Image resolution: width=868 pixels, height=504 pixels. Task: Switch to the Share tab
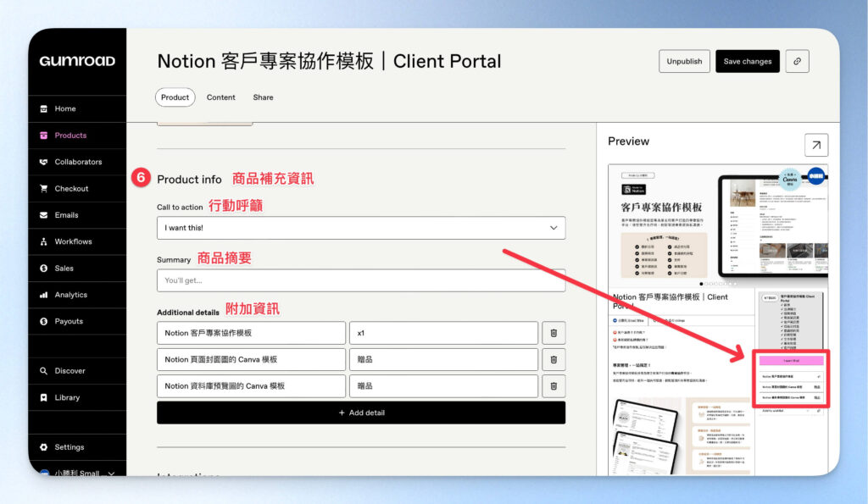pyautogui.click(x=263, y=97)
